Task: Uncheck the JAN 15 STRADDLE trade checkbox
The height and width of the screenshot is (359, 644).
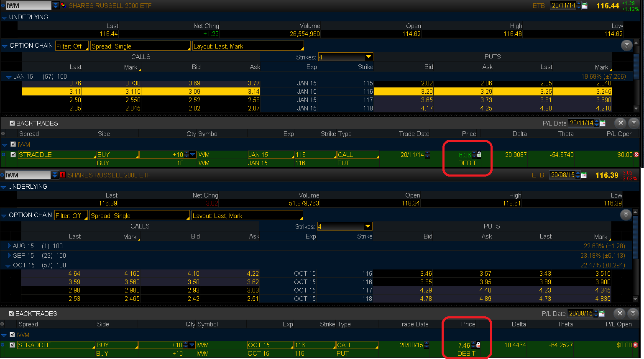Action: [13, 155]
